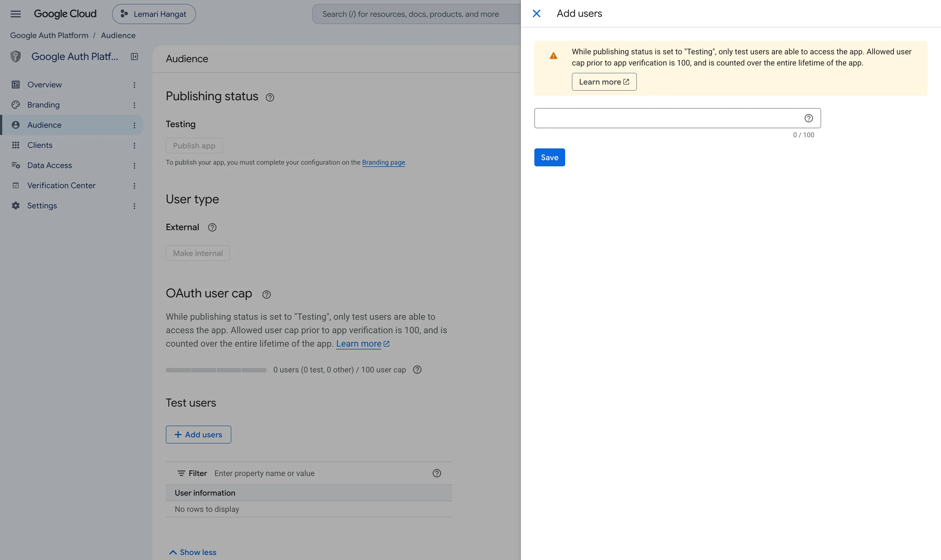Open more options for Clients
The width and height of the screenshot is (941, 560).
click(x=134, y=145)
